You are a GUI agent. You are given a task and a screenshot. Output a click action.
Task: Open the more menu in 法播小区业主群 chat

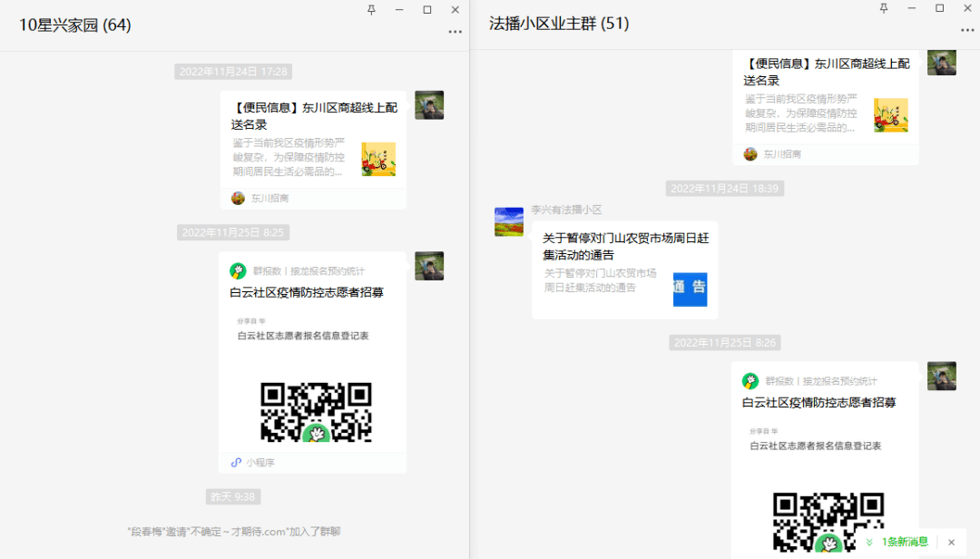[x=966, y=29]
